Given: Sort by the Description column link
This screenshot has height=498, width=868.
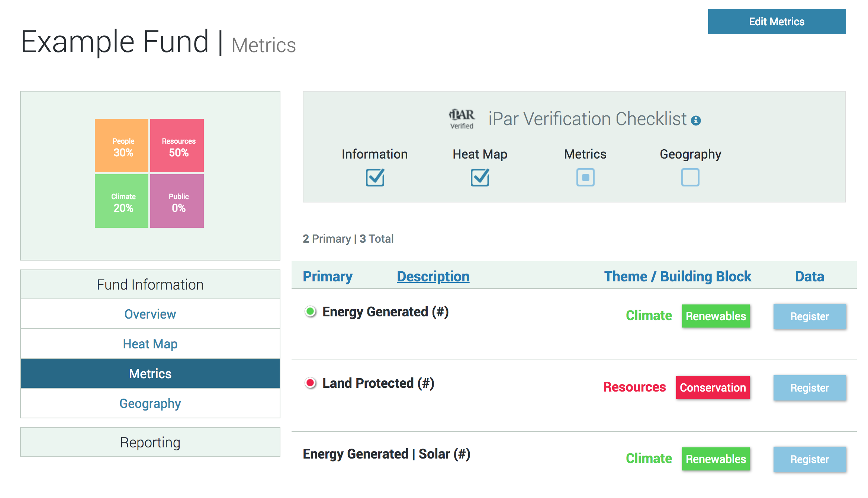Looking at the screenshot, I should (433, 277).
